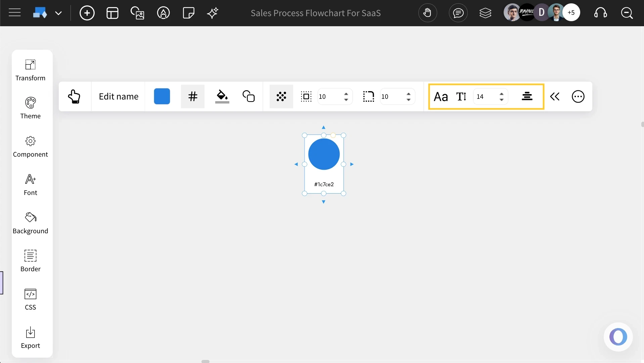Click the AI sparkle tool in the top bar

pos(213,13)
